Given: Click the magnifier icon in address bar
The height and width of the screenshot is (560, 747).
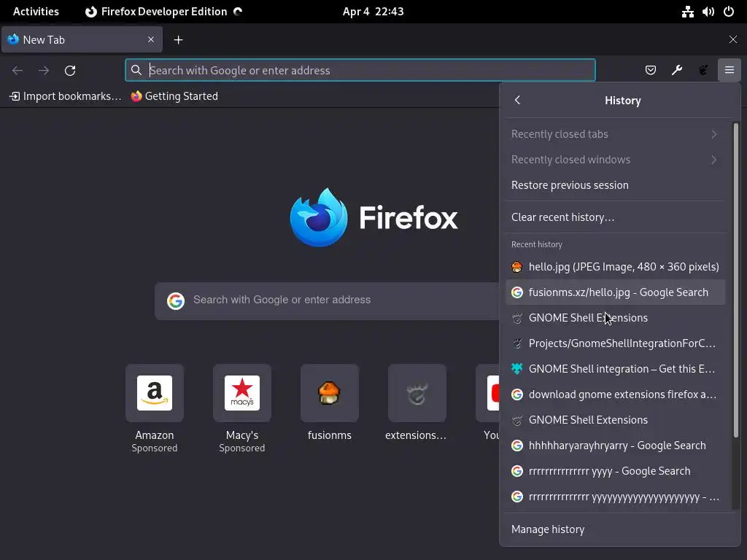Looking at the screenshot, I should (x=136, y=71).
